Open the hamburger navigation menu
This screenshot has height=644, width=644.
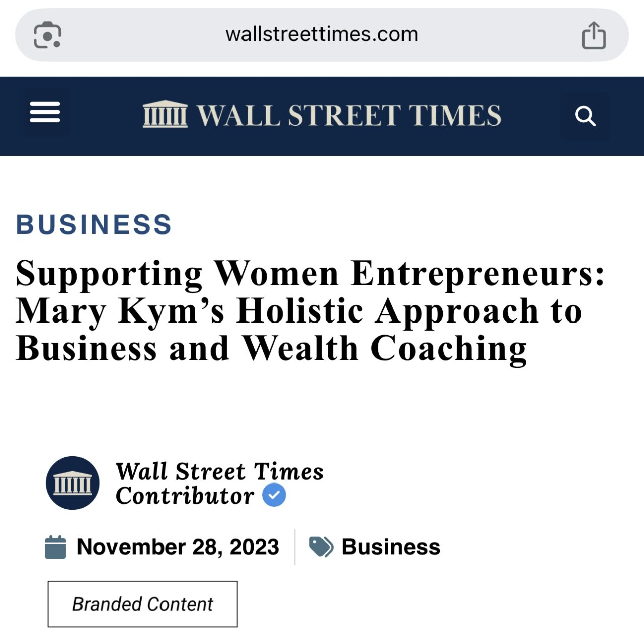click(x=45, y=112)
